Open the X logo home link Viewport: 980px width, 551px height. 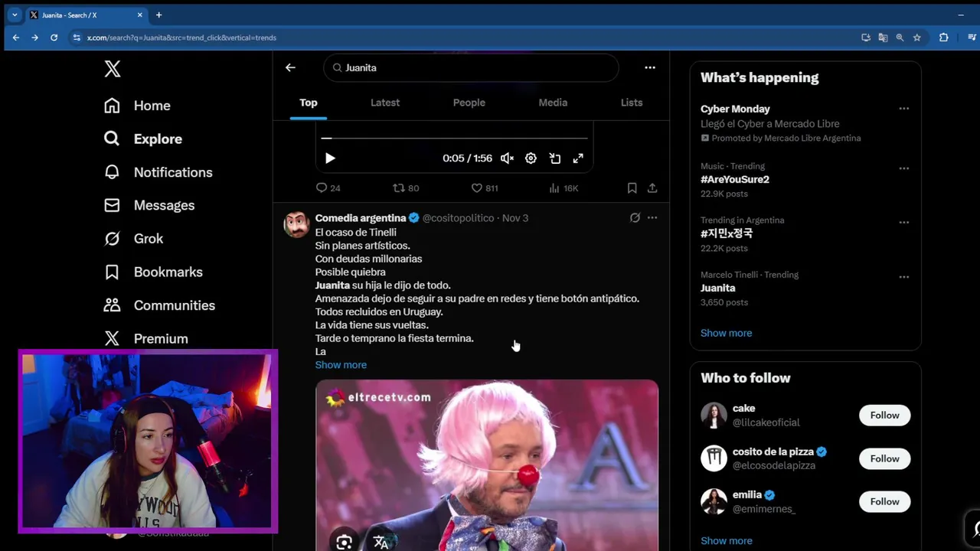coord(113,69)
